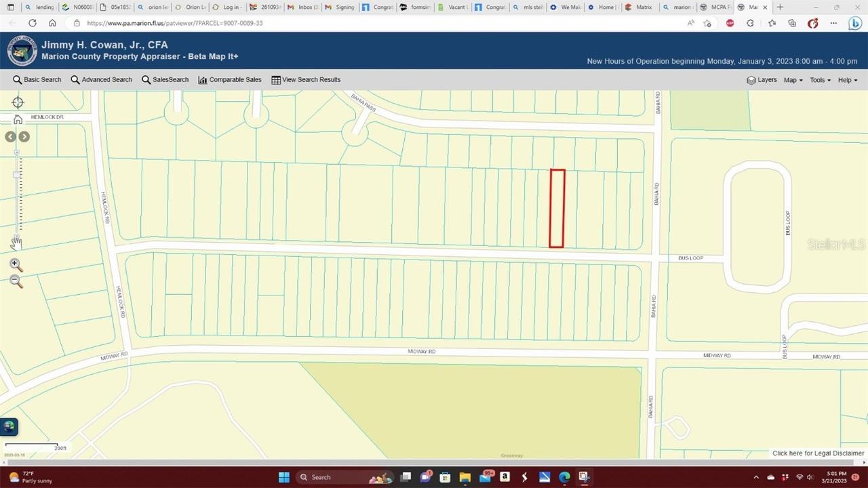Select the SalesSearch menu item
Viewport: 868px width, 488px height.
click(165, 79)
